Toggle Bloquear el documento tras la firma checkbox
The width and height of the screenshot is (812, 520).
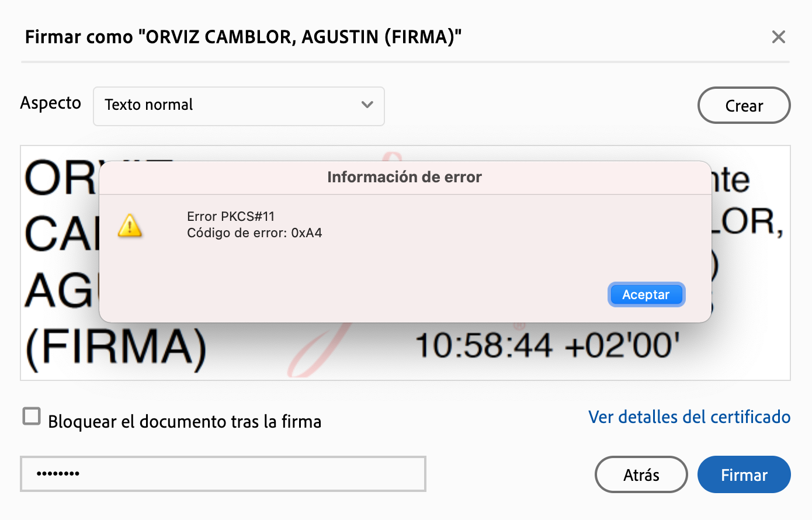32,417
